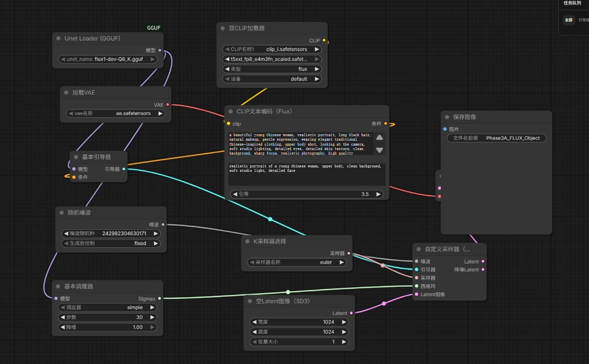Click the VAE output socket on 加载VAE
Screen dimensions: 589x364
(x=168, y=104)
